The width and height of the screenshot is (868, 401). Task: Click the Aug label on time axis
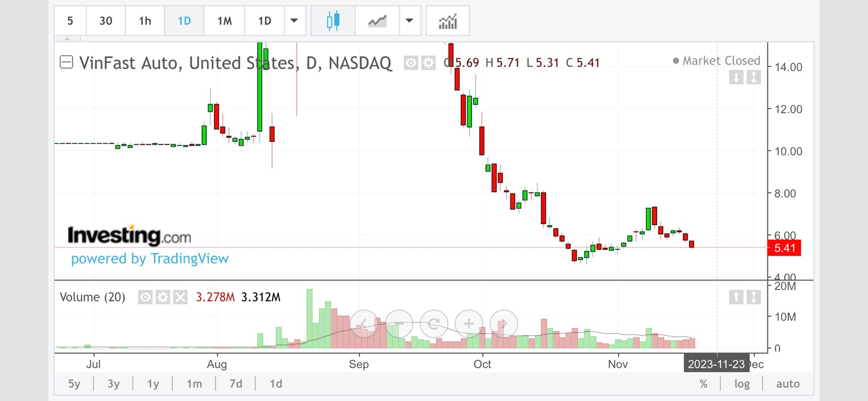click(217, 364)
